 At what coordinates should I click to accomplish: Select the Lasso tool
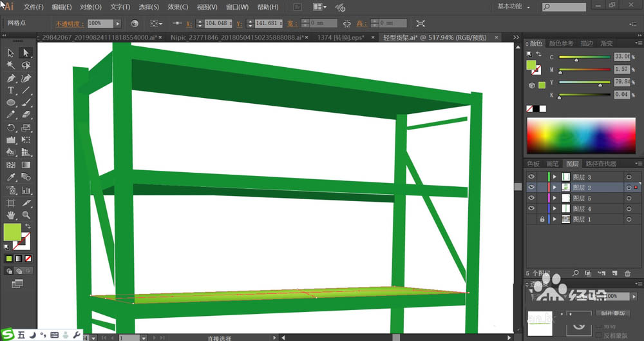tap(26, 65)
